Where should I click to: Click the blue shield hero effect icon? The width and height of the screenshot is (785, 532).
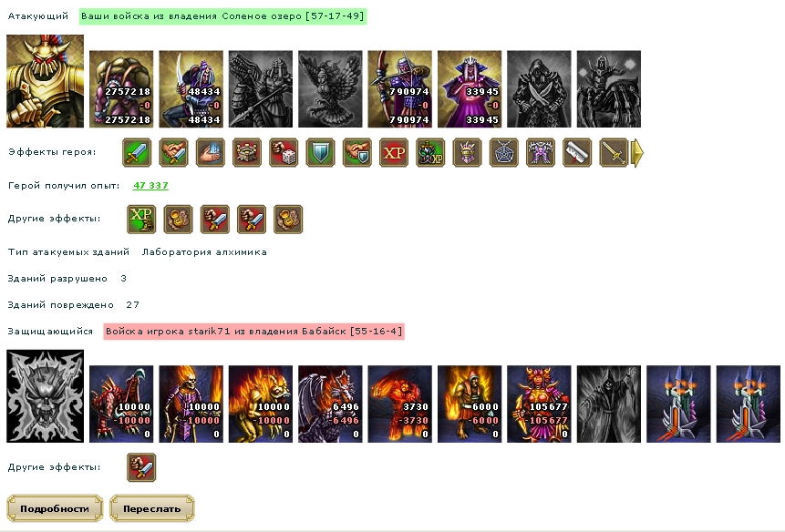click(320, 152)
